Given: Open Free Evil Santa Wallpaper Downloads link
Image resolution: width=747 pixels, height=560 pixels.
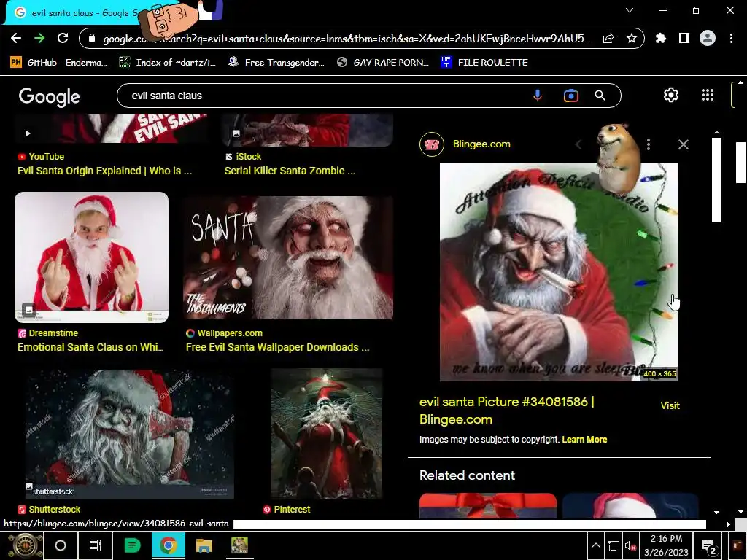Looking at the screenshot, I should click(x=278, y=347).
